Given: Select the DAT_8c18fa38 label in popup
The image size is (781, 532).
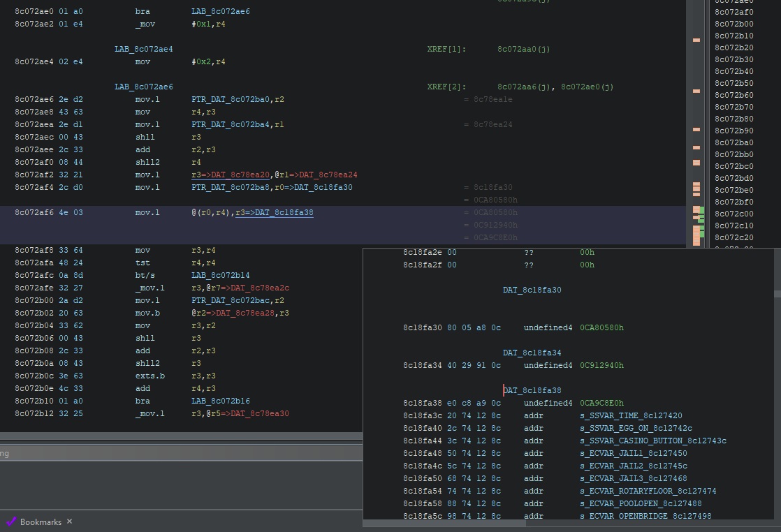Looking at the screenshot, I should click(x=532, y=390).
